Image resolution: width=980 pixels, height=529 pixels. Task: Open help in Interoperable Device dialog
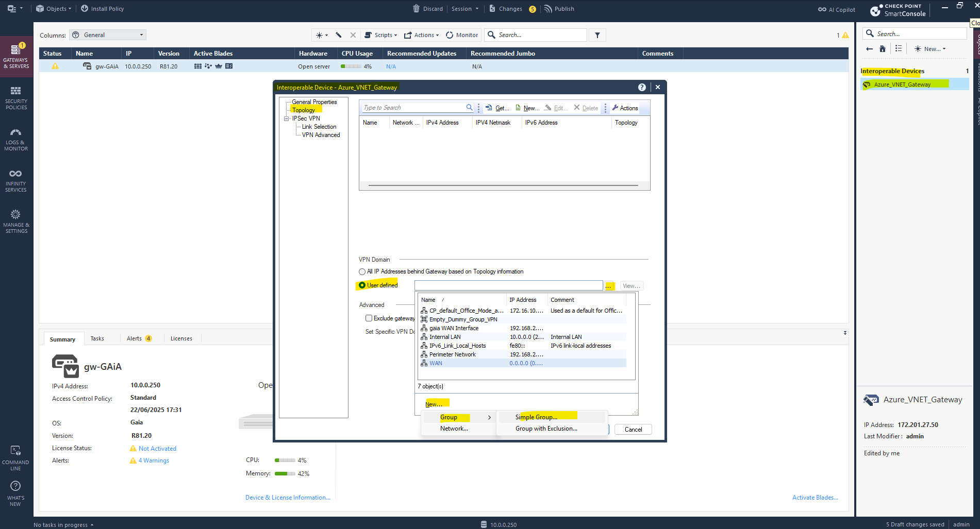(x=642, y=87)
